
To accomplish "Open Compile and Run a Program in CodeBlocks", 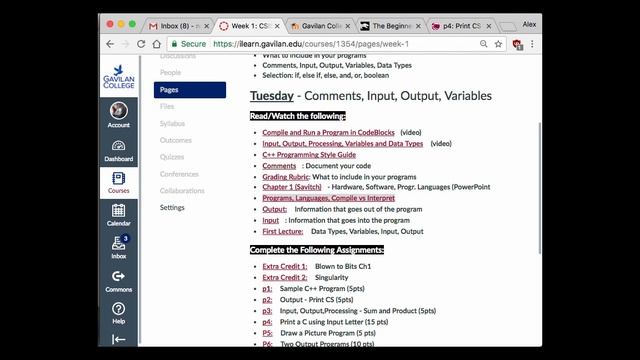I will click(329, 133).
